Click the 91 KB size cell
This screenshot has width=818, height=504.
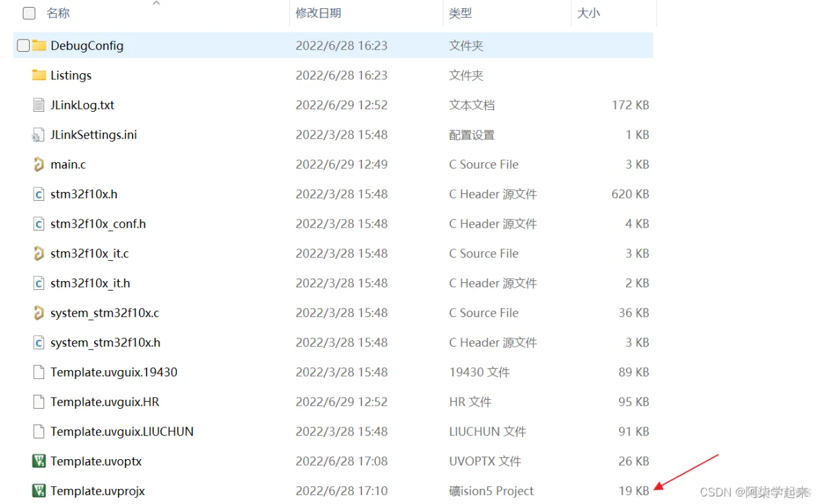click(634, 432)
